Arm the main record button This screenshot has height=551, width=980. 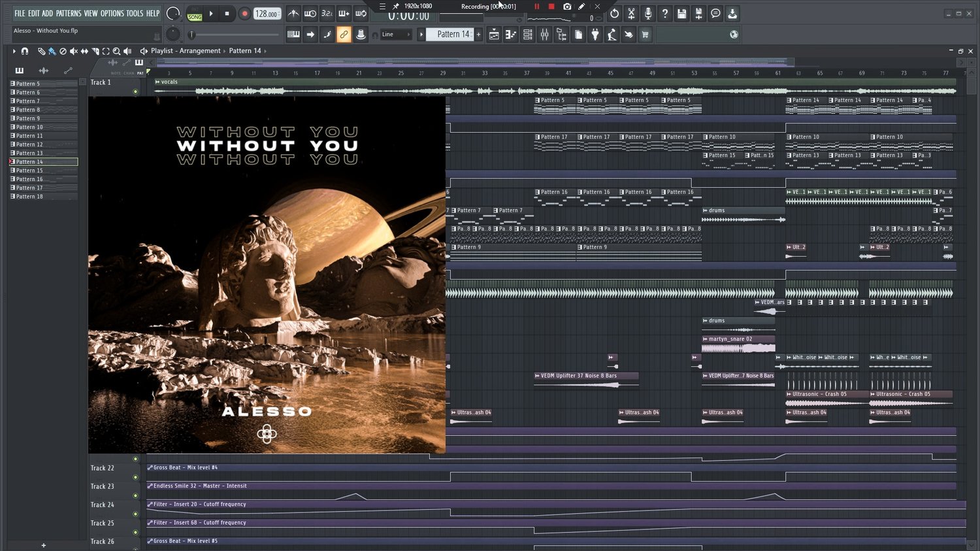click(x=244, y=13)
